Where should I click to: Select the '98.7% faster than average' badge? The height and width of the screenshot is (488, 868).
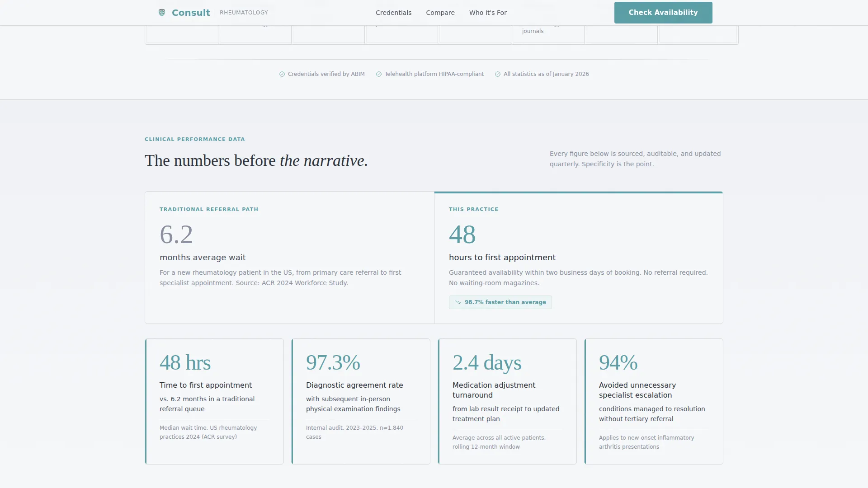click(500, 302)
